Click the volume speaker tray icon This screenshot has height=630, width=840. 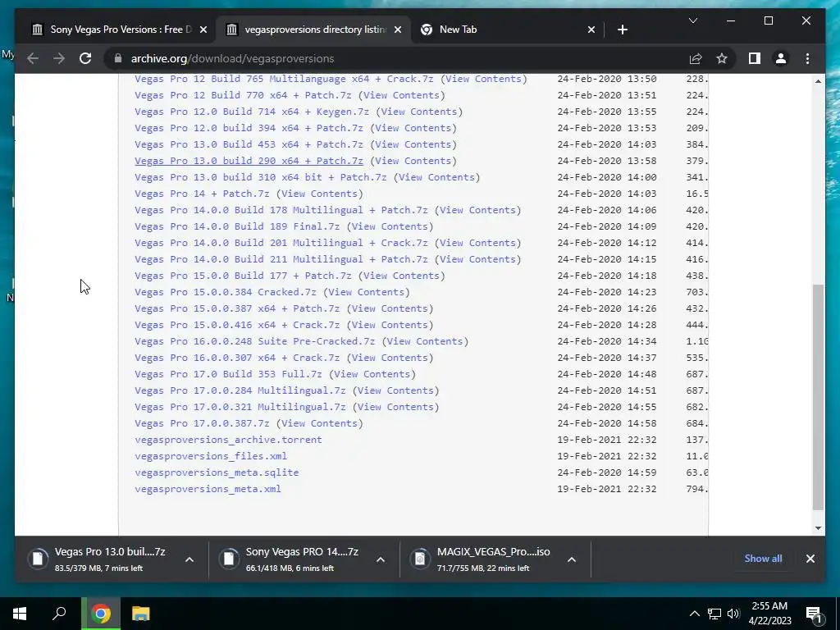point(733,614)
